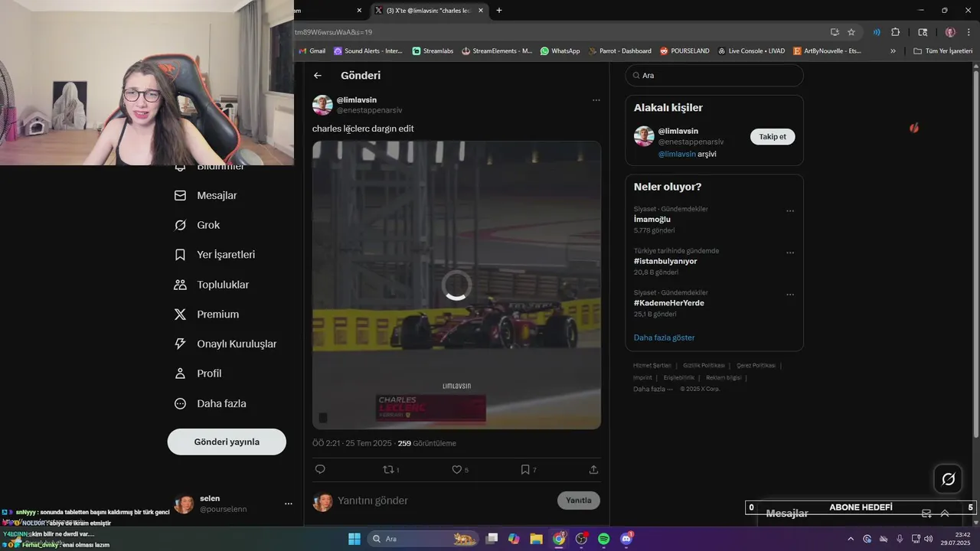Click the Hizmet Şartları footer link
Viewport: 980px width, 551px height.
pyautogui.click(x=652, y=366)
